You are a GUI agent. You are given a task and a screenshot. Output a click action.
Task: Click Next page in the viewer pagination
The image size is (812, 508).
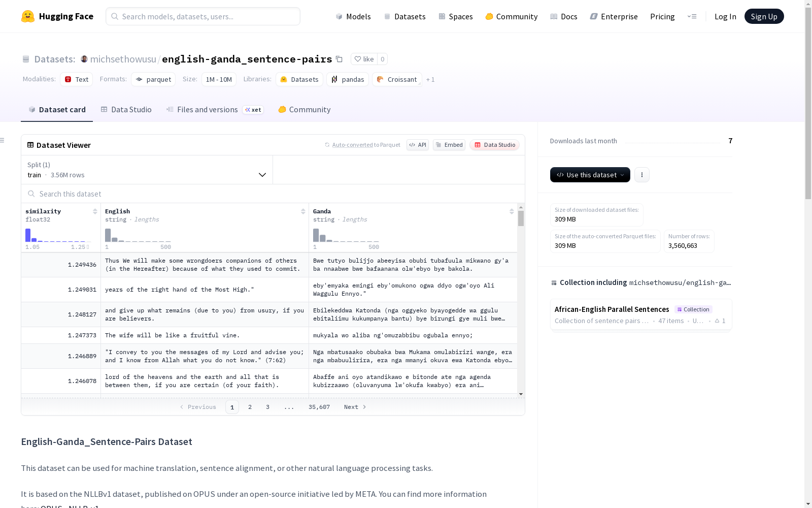355,407
